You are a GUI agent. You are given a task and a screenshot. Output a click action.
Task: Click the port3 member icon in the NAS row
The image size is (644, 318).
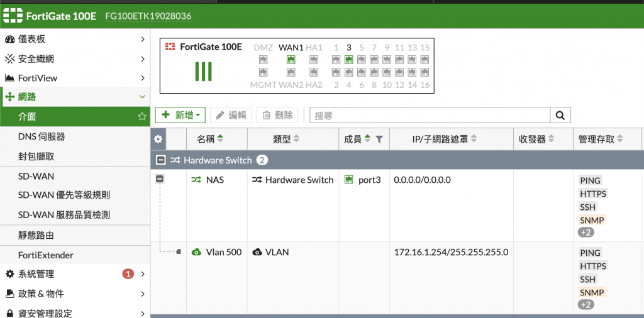(x=348, y=180)
